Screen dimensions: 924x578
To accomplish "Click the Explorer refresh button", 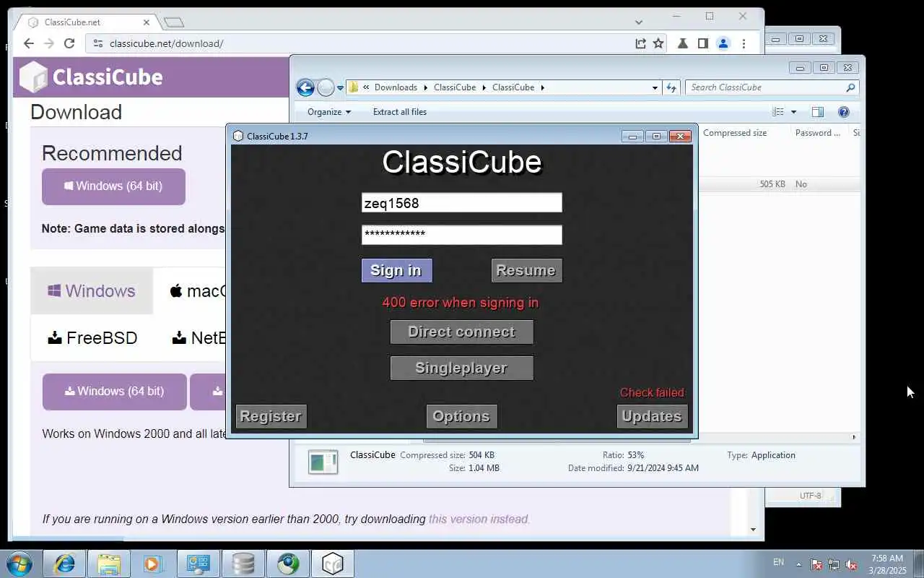I will [671, 87].
